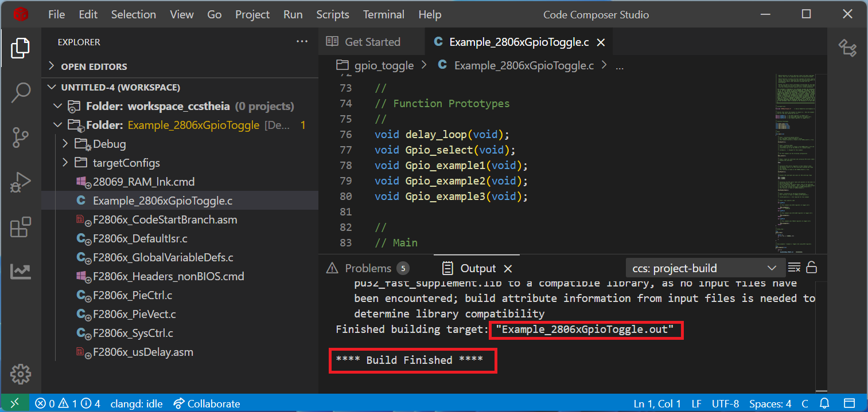Open the right sidebar outline icon
The image size is (868, 412).
(x=847, y=48)
